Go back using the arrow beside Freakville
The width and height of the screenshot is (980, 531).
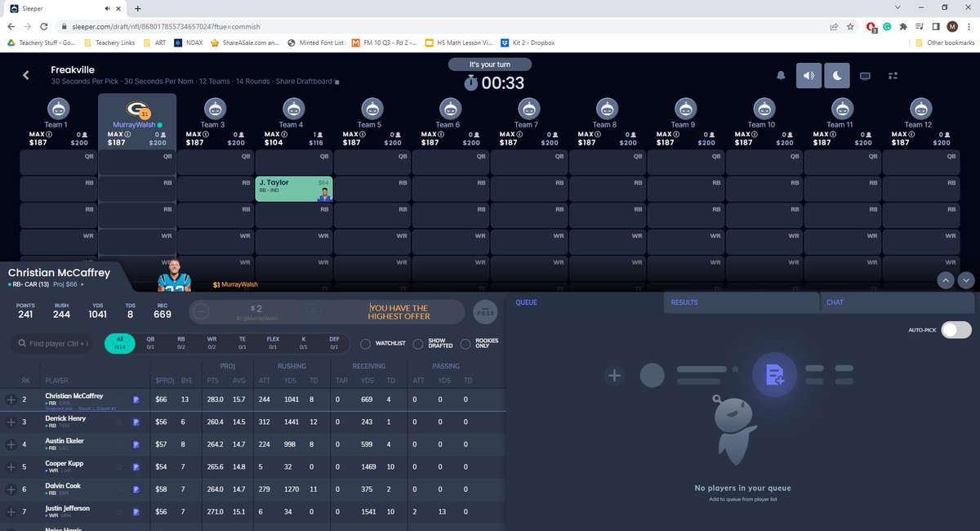pos(25,75)
